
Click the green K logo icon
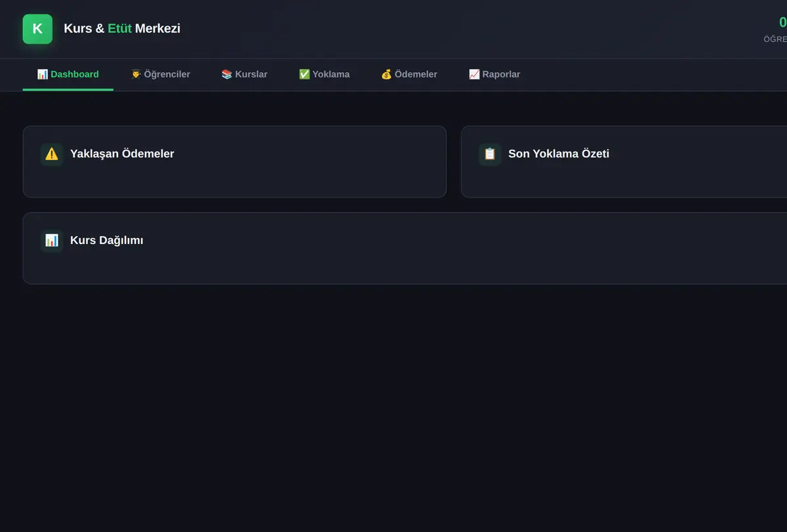[x=37, y=29]
